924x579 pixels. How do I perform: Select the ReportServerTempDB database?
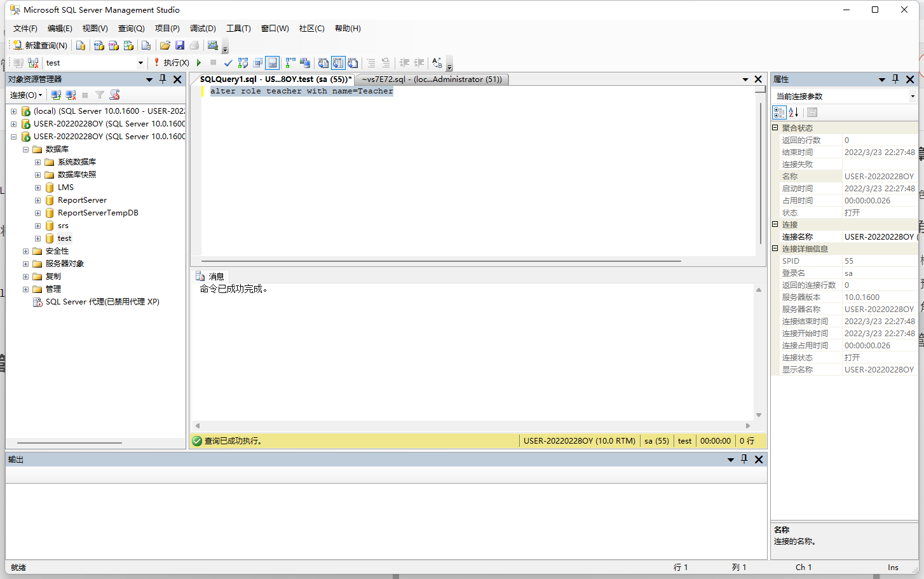tap(98, 213)
